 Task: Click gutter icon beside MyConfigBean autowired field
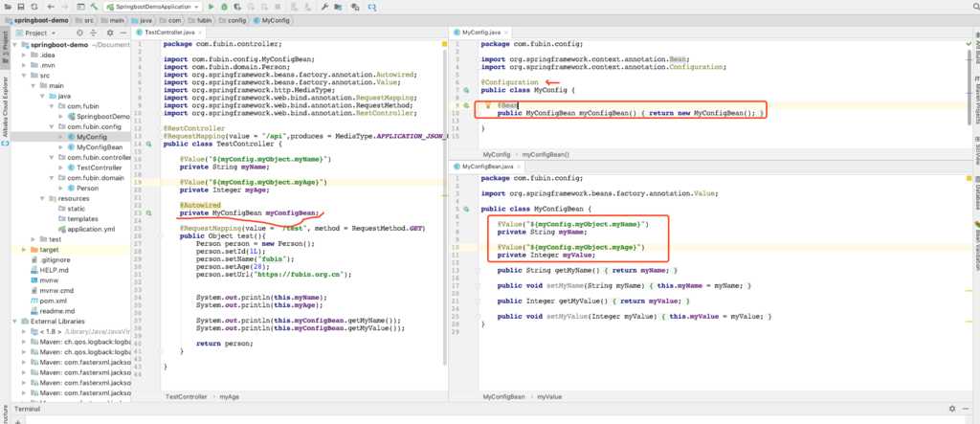tap(148, 213)
